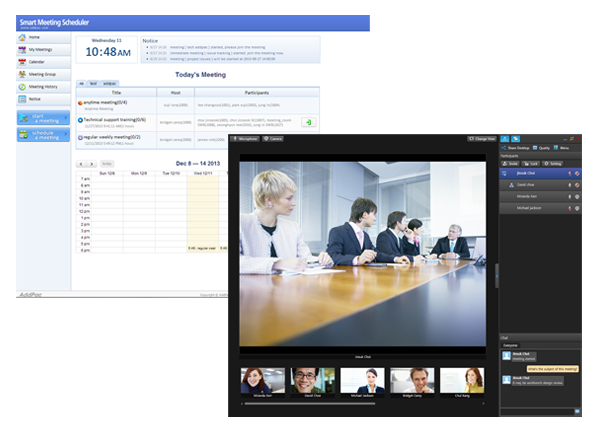Select the addpac tab in Today's Meeting

[109, 83]
